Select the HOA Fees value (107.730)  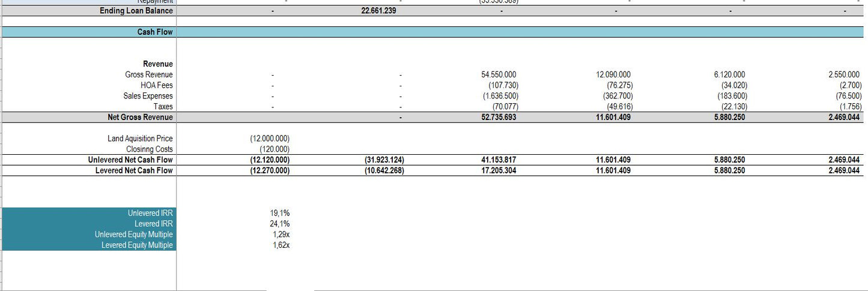pos(500,85)
